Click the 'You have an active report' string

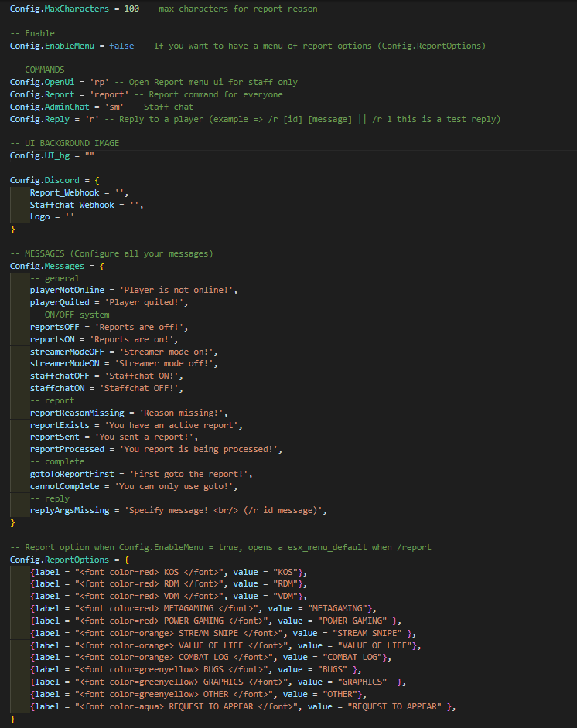tap(172, 425)
